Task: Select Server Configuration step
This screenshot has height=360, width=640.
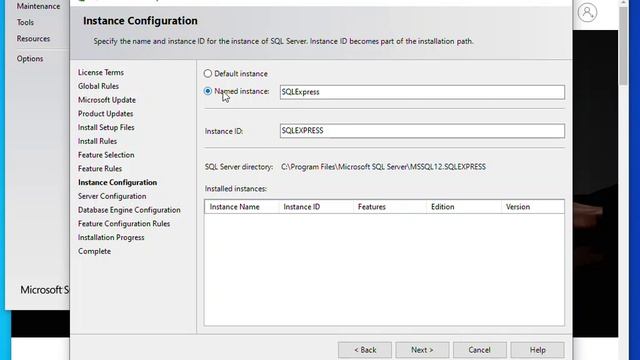Action: 112,196
